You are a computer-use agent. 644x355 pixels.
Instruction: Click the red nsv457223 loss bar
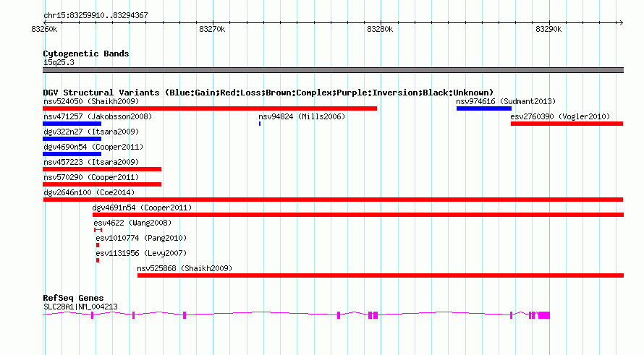click(x=102, y=169)
